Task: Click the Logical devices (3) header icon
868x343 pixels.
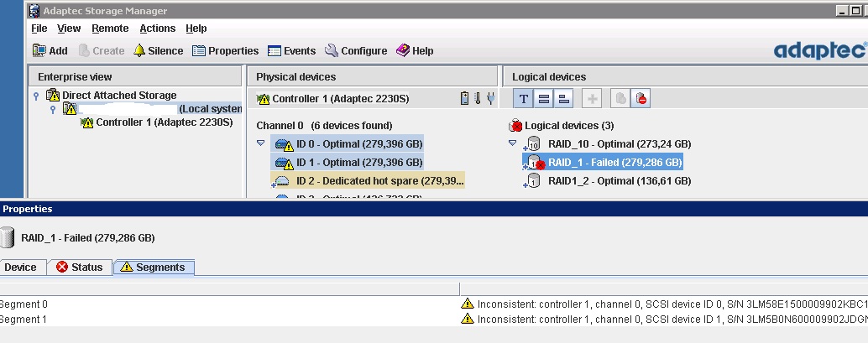Action: (515, 126)
